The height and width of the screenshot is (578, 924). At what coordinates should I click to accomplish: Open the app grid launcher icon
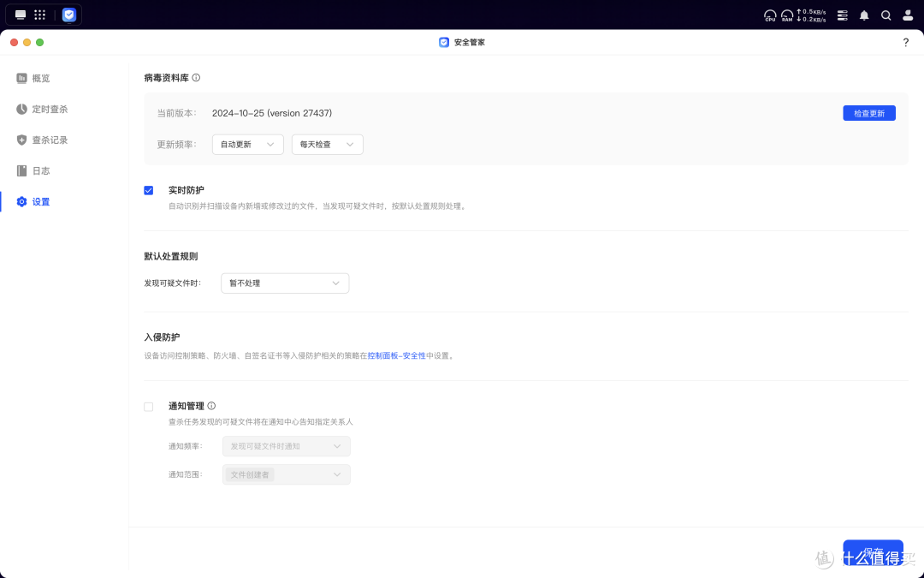[39, 15]
